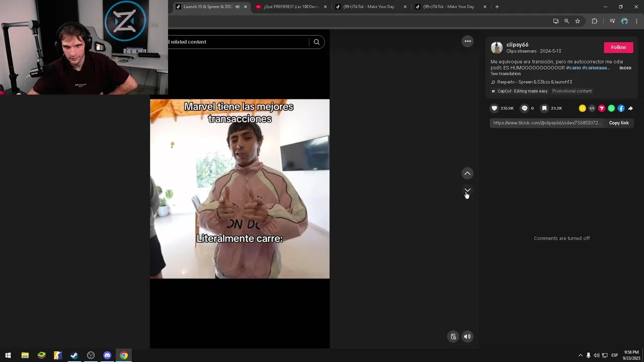This screenshot has height=362, width=644.
Task: Click the comment bubble icon
Action: [524, 108]
